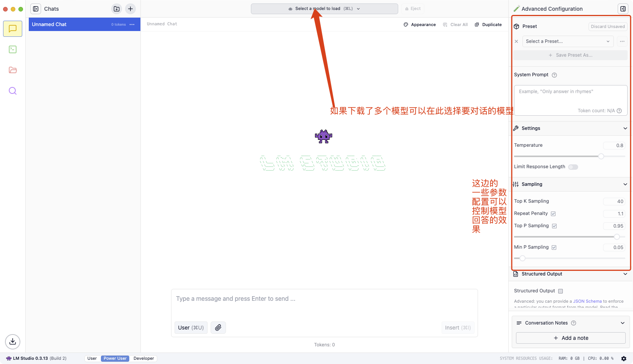Start a new chat with plus icon
Image resolution: width=633 pixels, height=364 pixels.
click(x=130, y=9)
